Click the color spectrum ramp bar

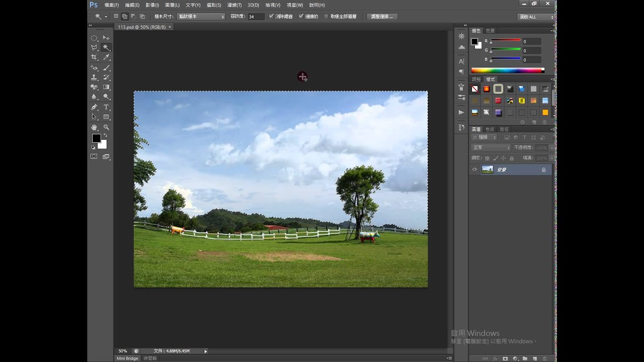click(x=507, y=70)
